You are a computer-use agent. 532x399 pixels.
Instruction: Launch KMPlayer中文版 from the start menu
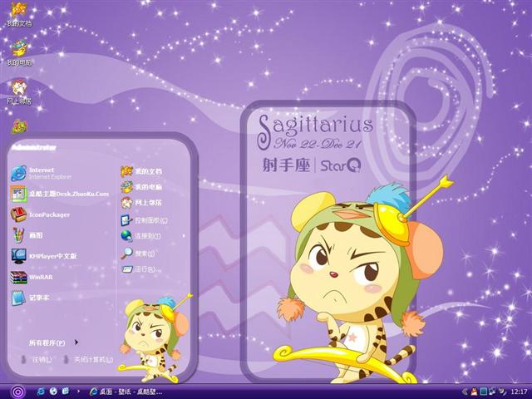(x=44, y=256)
